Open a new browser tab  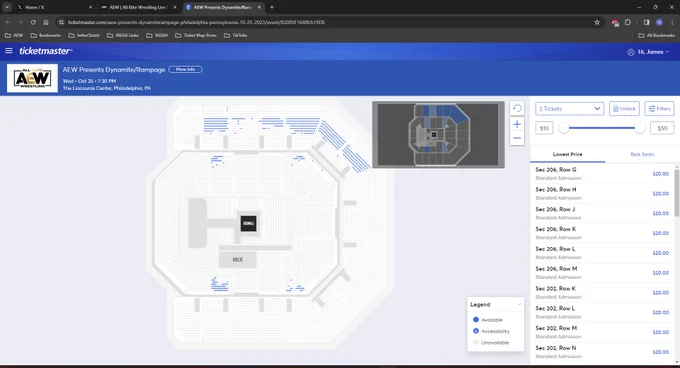(x=272, y=7)
